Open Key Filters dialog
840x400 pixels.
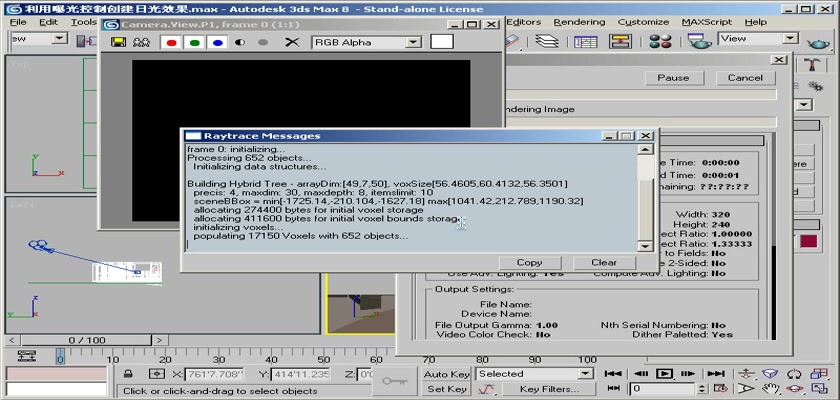coord(549,389)
